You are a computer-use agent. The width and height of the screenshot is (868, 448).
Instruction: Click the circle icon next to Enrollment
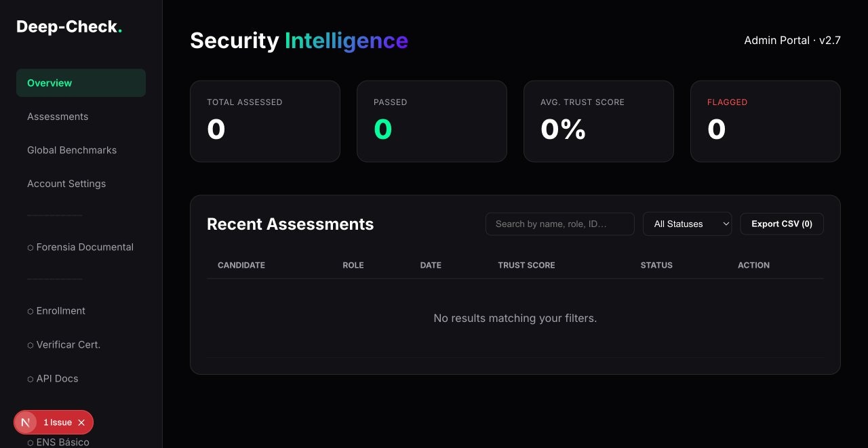coord(30,310)
